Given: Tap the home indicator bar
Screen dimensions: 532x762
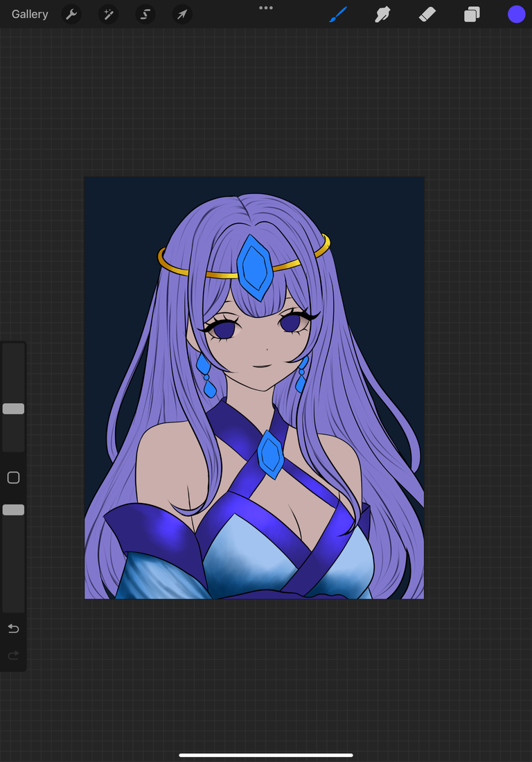Looking at the screenshot, I should pyautogui.click(x=266, y=755).
